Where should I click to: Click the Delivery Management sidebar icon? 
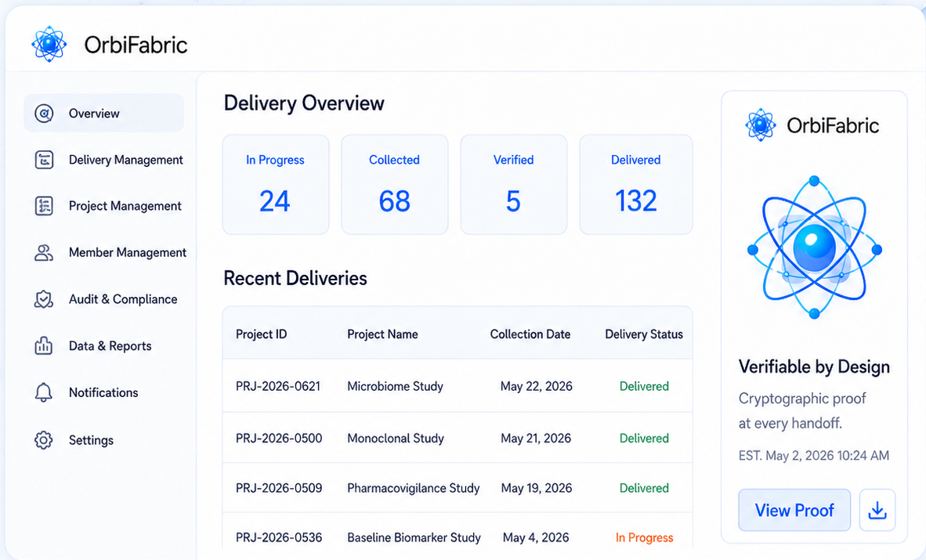pyautogui.click(x=44, y=160)
